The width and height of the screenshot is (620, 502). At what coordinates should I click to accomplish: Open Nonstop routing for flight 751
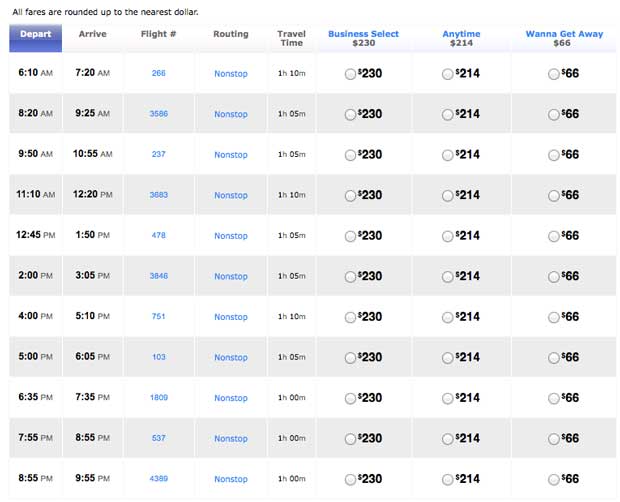click(x=230, y=317)
